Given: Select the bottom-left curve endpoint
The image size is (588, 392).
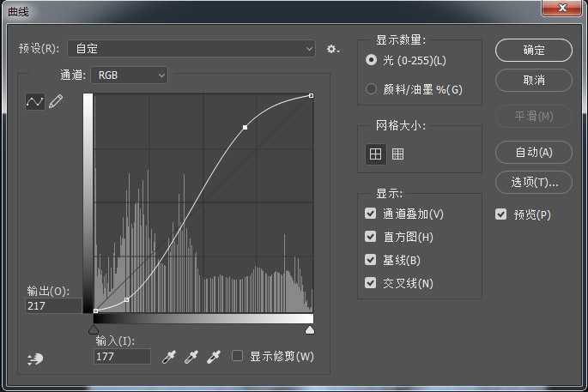Looking at the screenshot, I should click(x=95, y=311).
